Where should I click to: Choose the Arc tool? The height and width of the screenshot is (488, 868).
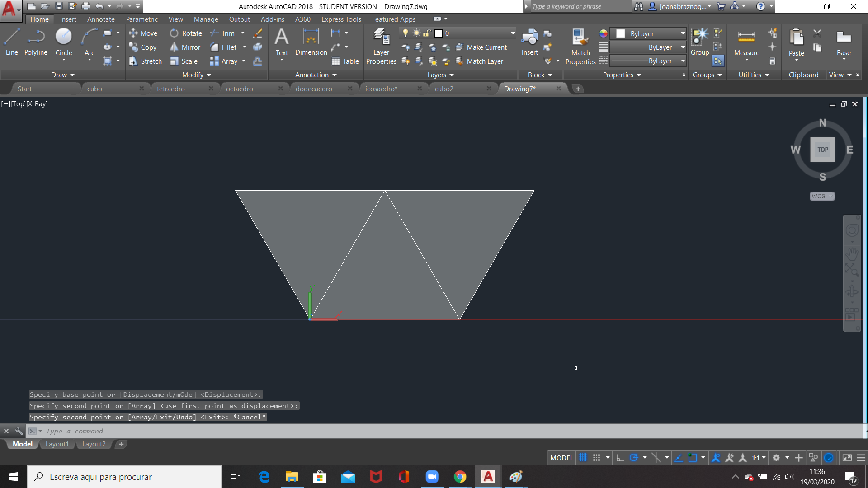pyautogui.click(x=90, y=43)
